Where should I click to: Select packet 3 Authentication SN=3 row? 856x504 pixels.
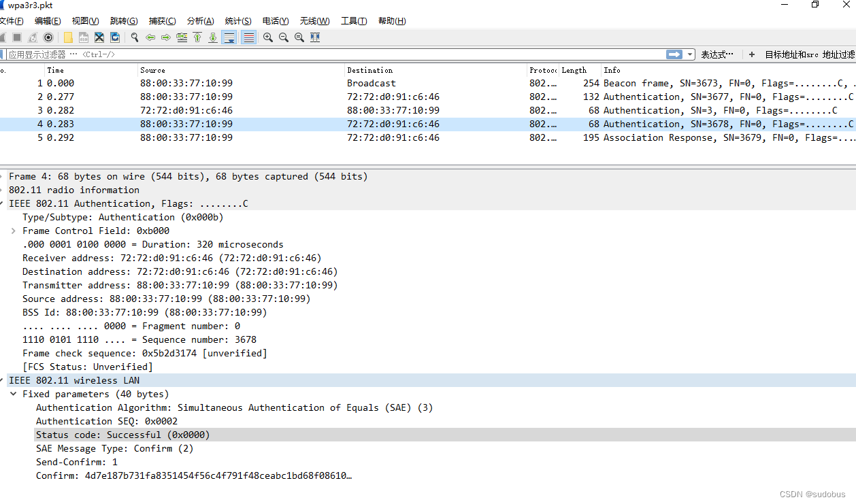point(428,110)
